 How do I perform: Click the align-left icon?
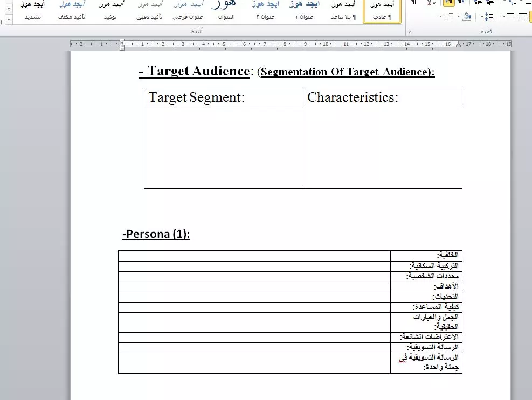pyautogui.click(x=523, y=16)
